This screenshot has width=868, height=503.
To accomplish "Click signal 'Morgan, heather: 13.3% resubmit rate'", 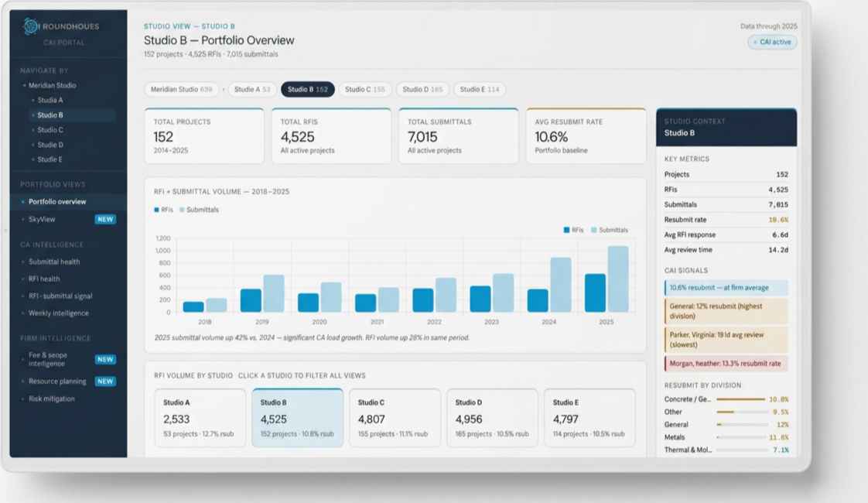I will tap(726, 364).
